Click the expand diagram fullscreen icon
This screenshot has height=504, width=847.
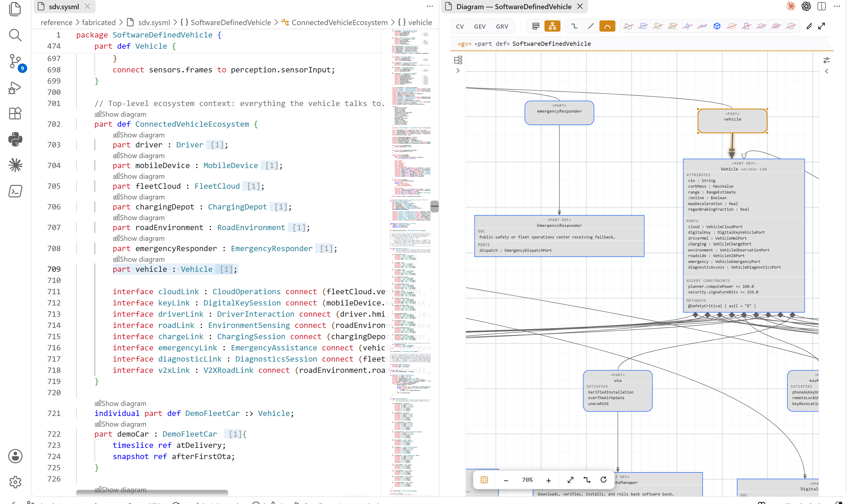pyautogui.click(x=822, y=26)
